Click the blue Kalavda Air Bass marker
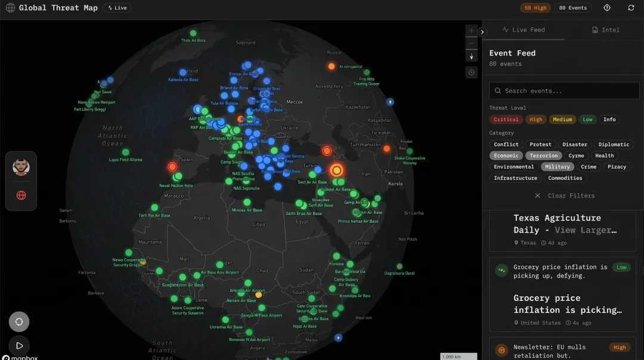Screen dimensions: 644x360 point(183,72)
